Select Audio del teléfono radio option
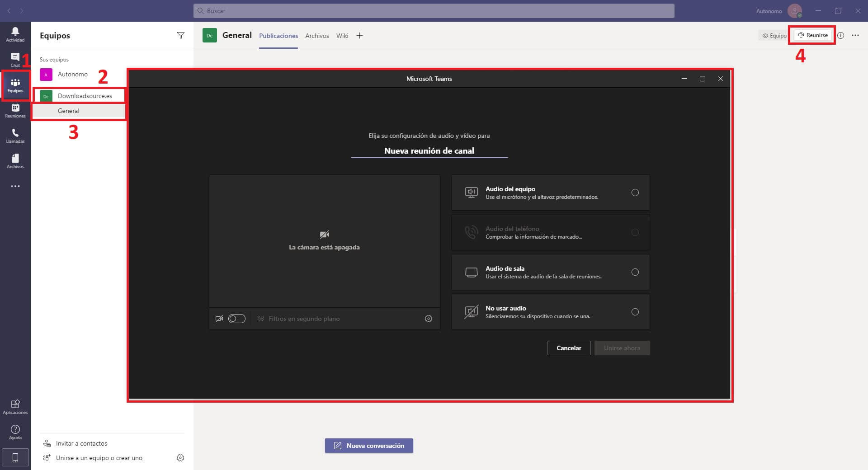This screenshot has height=470, width=868. tap(635, 232)
